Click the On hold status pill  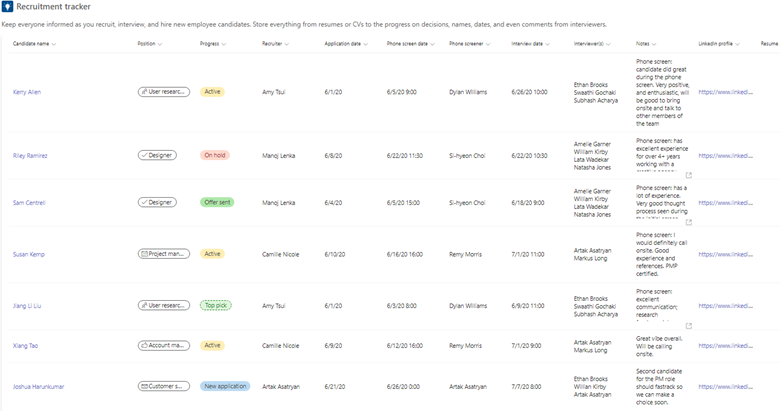pos(214,156)
